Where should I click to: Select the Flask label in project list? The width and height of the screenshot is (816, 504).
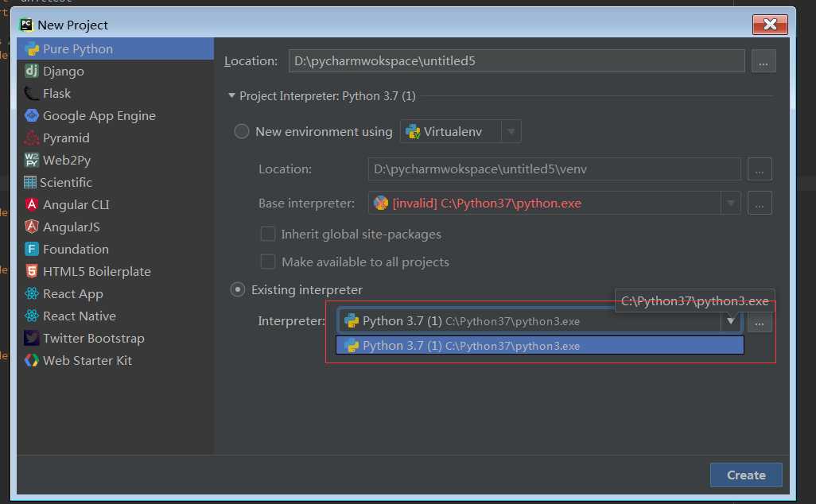coord(56,94)
